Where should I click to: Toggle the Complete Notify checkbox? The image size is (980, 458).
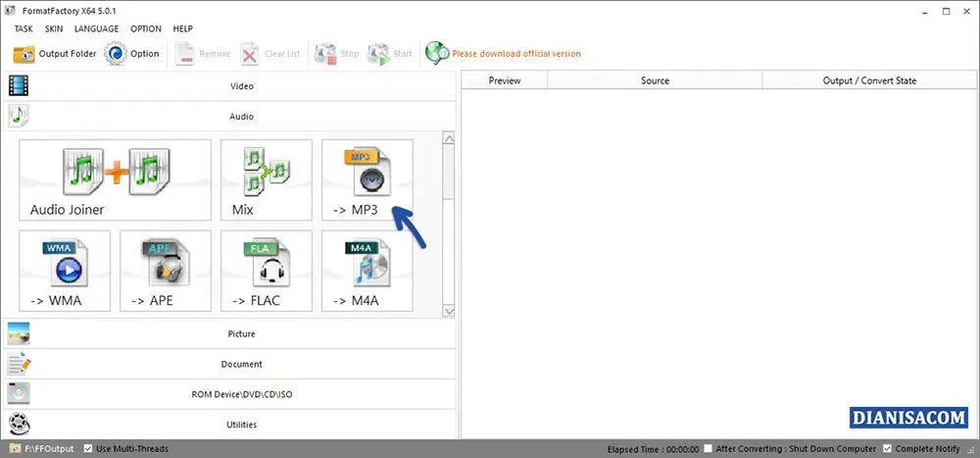(888, 448)
